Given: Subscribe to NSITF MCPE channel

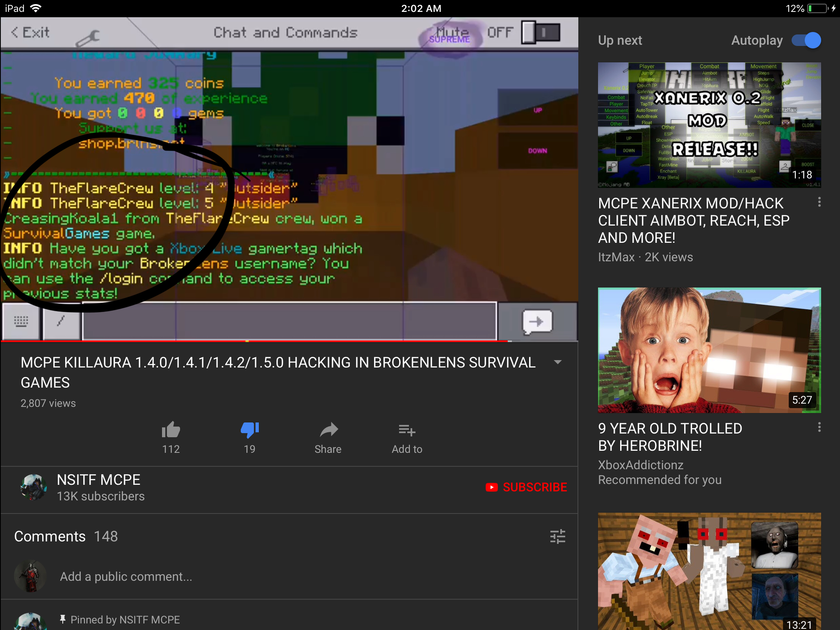Looking at the screenshot, I should click(x=526, y=487).
